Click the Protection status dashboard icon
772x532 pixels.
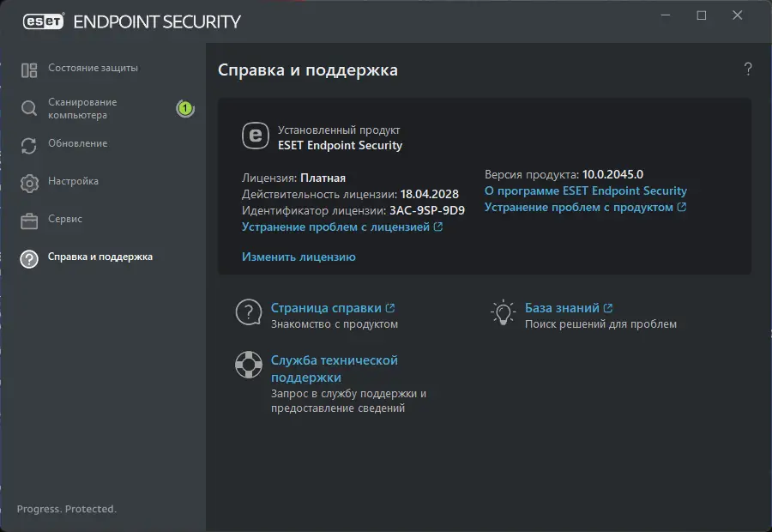(30, 70)
